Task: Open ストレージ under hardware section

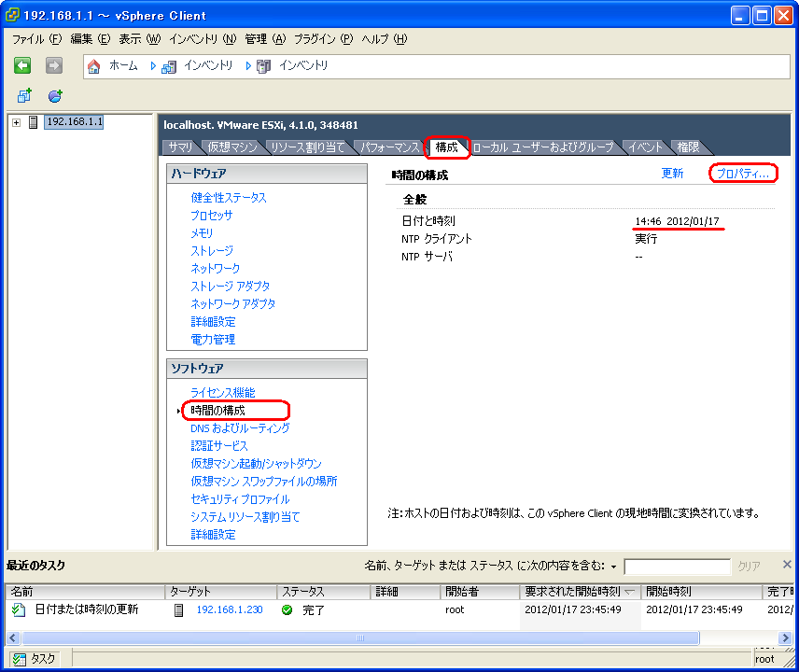Action: [212, 251]
